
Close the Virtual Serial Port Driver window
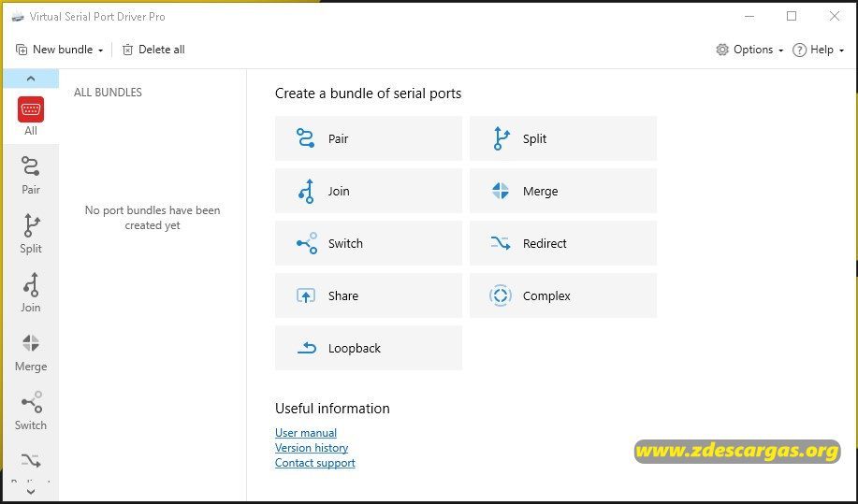835,17
